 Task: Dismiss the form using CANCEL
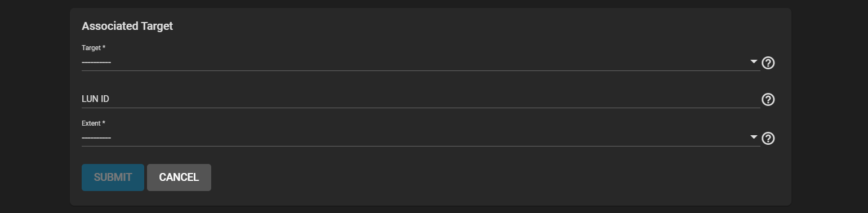179,177
